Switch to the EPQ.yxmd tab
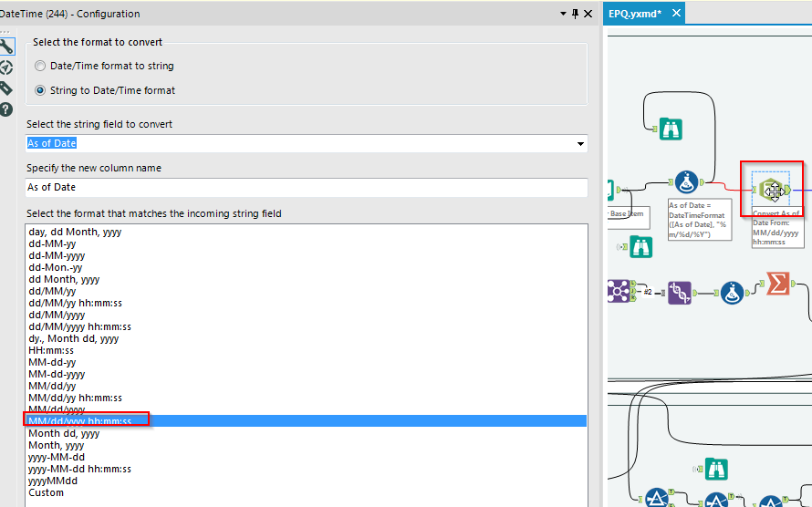The image size is (812, 507). point(635,14)
